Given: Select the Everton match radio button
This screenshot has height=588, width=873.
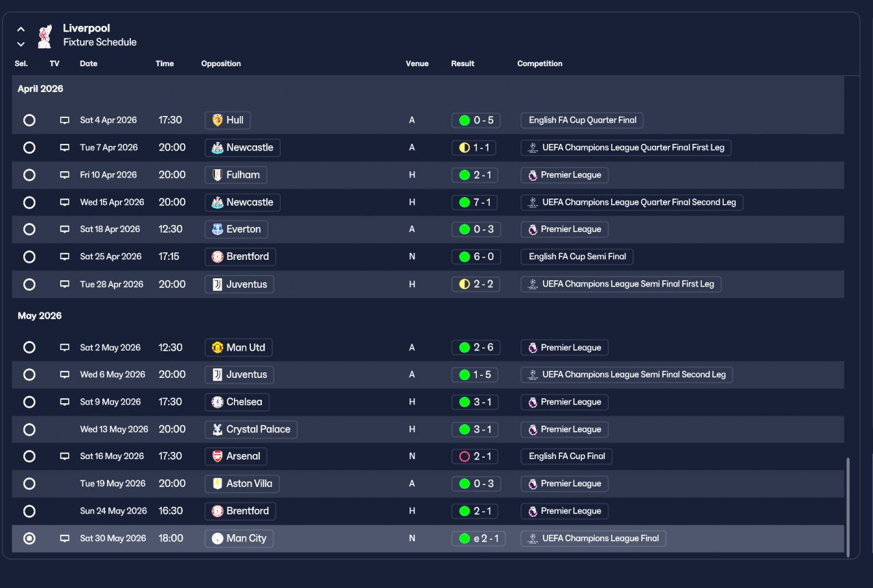Looking at the screenshot, I should coord(29,229).
